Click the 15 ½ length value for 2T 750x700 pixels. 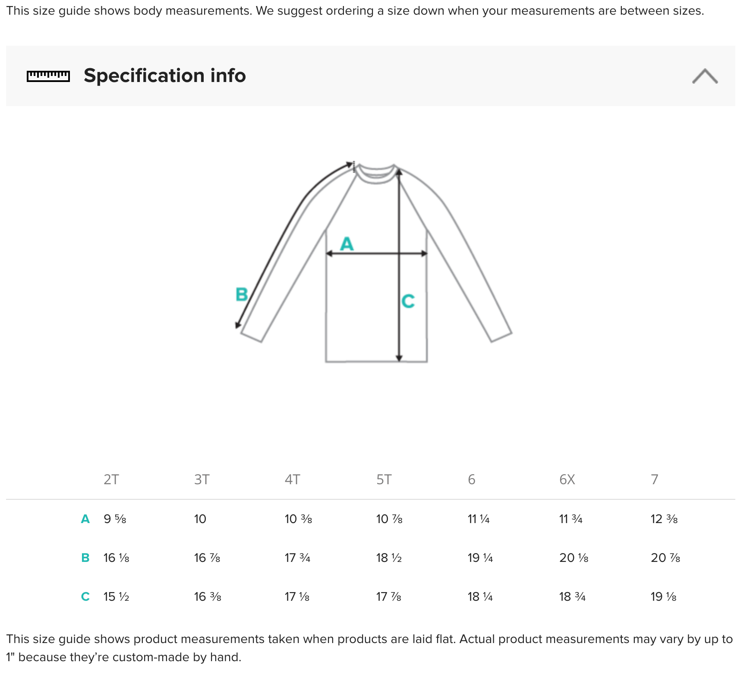[116, 596]
